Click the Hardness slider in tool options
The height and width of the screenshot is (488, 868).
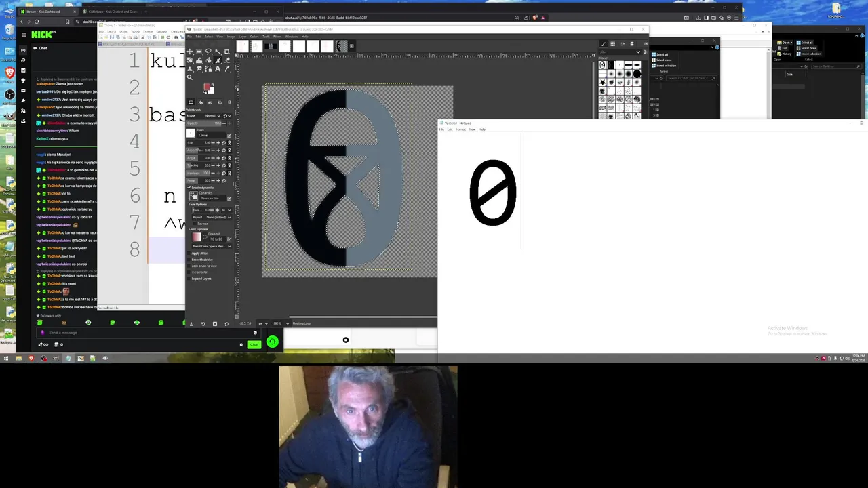[199, 173]
